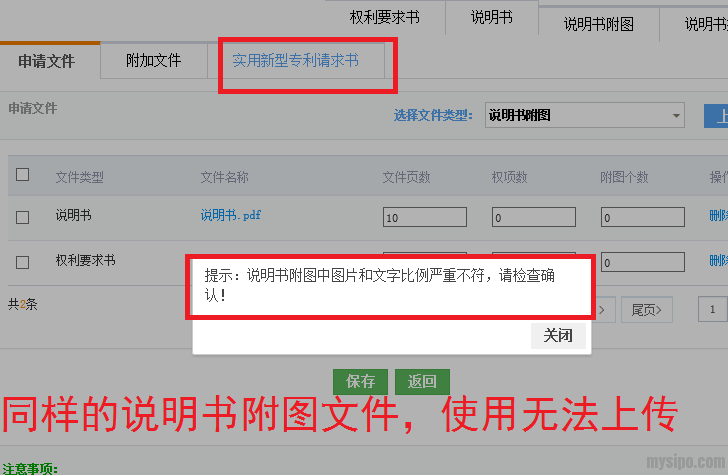
Task: Open the 权利要求书 top tab
Action: coord(384,18)
